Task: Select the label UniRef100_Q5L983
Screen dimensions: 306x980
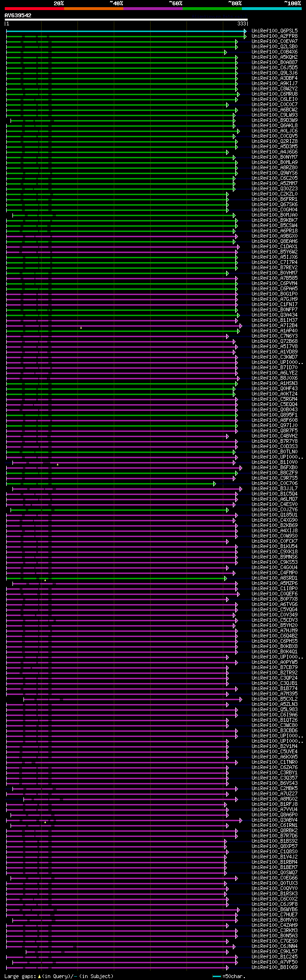Action: coord(274,710)
